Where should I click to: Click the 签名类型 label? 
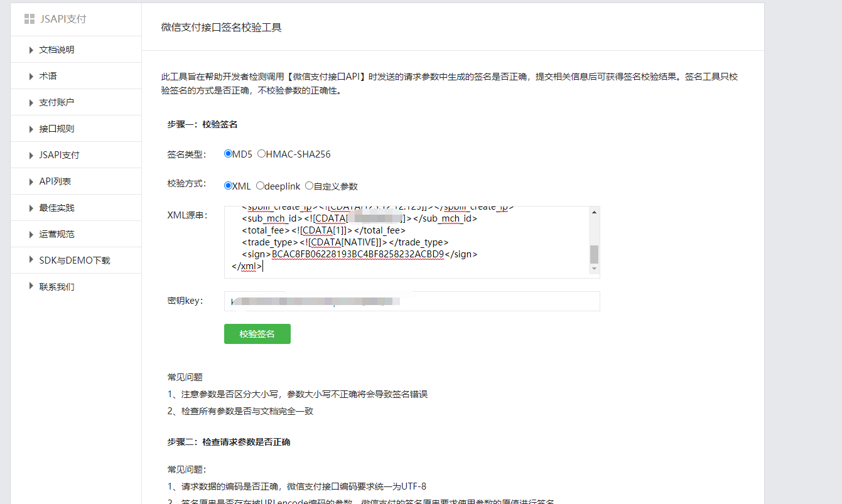pos(186,154)
